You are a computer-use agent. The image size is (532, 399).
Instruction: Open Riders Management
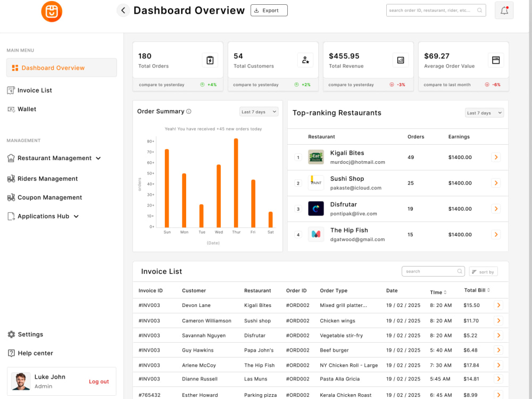click(43, 179)
